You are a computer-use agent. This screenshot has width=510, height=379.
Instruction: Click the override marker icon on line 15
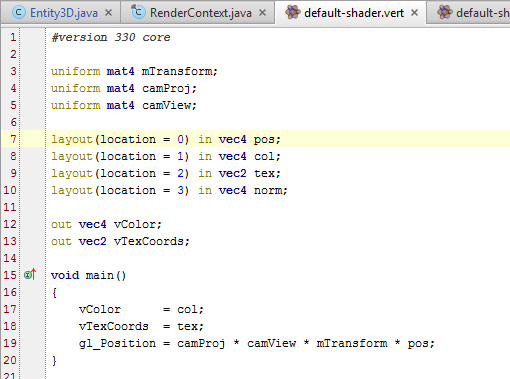(30, 275)
